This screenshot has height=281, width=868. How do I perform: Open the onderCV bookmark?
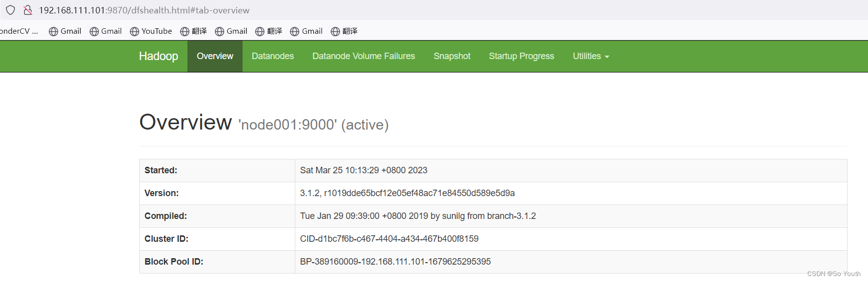coord(19,31)
